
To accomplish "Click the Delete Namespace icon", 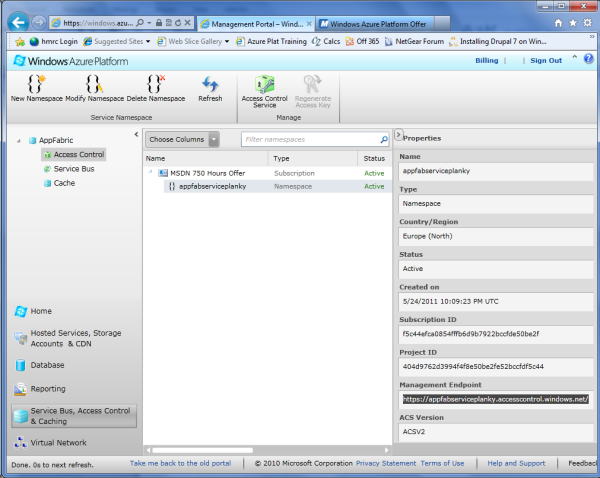I will [156, 84].
